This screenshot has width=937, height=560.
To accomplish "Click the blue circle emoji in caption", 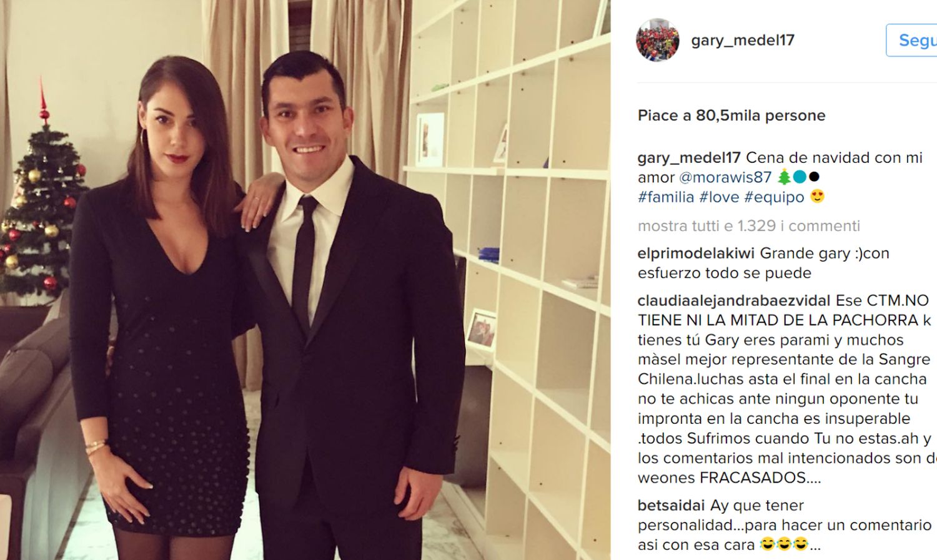I will 800,177.
